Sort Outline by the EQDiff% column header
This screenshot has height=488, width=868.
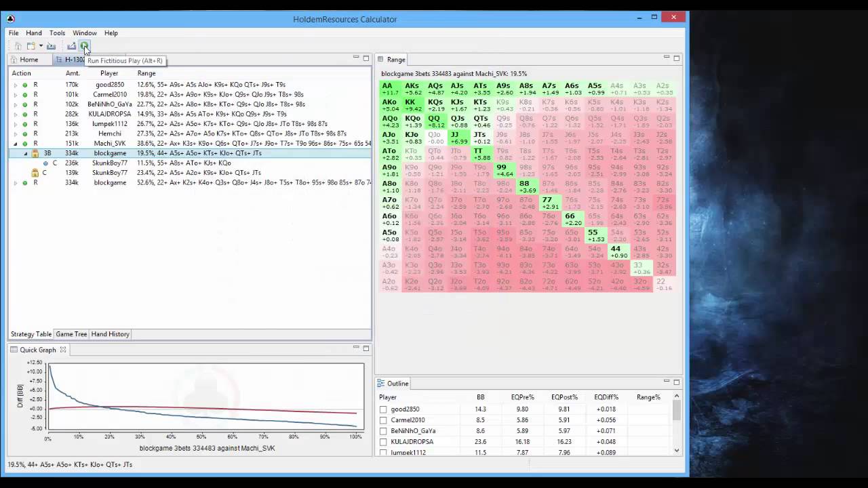pyautogui.click(x=606, y=397)
